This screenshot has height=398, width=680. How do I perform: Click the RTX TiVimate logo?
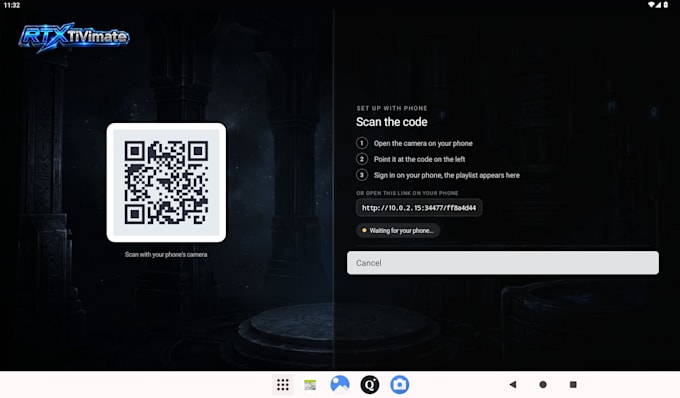pos(74,37)
